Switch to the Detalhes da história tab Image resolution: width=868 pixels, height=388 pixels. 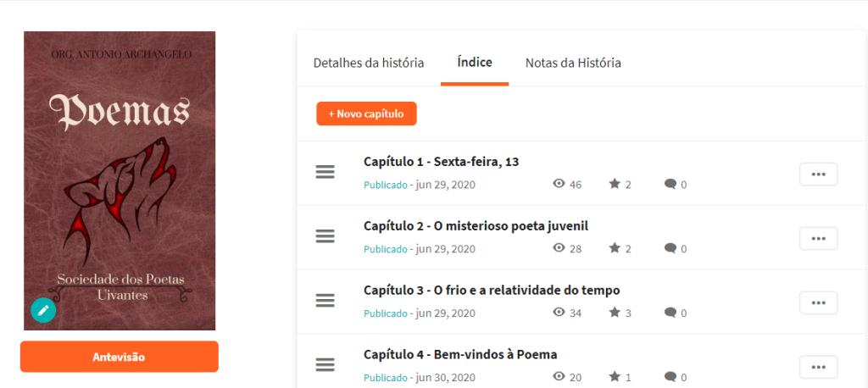(369, 63)
